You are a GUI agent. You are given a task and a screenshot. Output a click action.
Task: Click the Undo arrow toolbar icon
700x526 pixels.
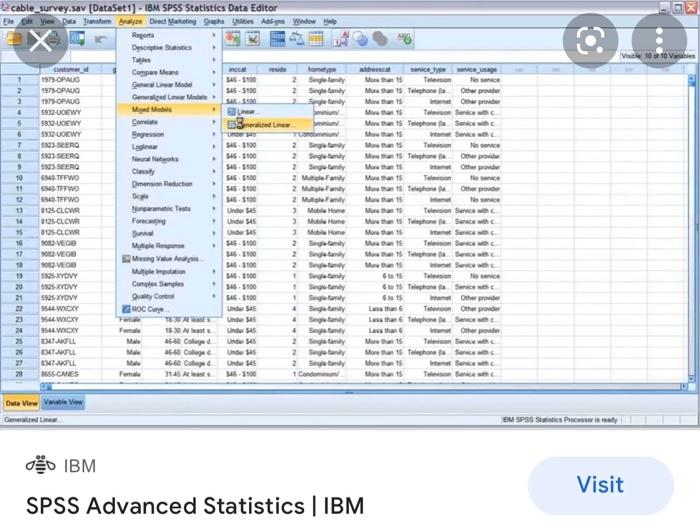(x=101, y=39)
